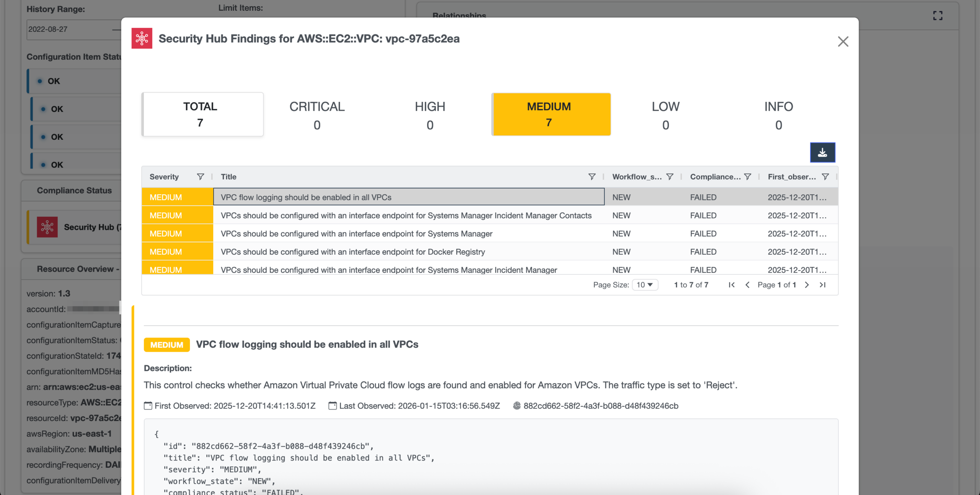This screenshot has width=980, height=495.
Task: Jump to the first page arrow
Action: pyautogui.click(x=732, y=285)
